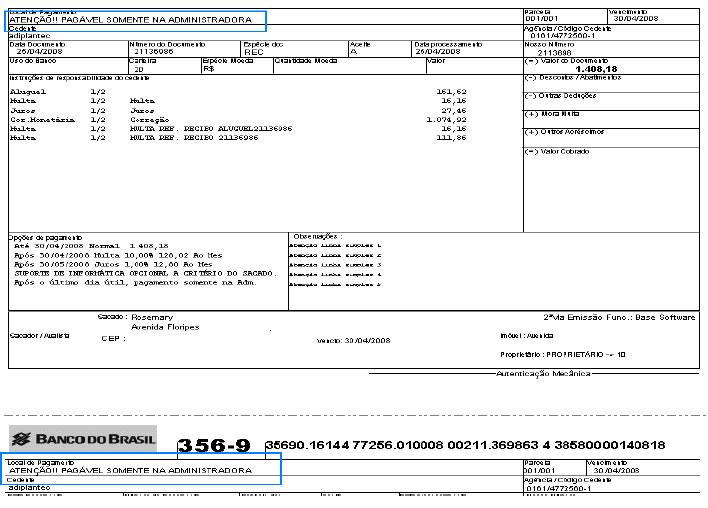Click the 356-9 bank code
This screenshot has width=708, height=508.
click(x=213, y=445)
